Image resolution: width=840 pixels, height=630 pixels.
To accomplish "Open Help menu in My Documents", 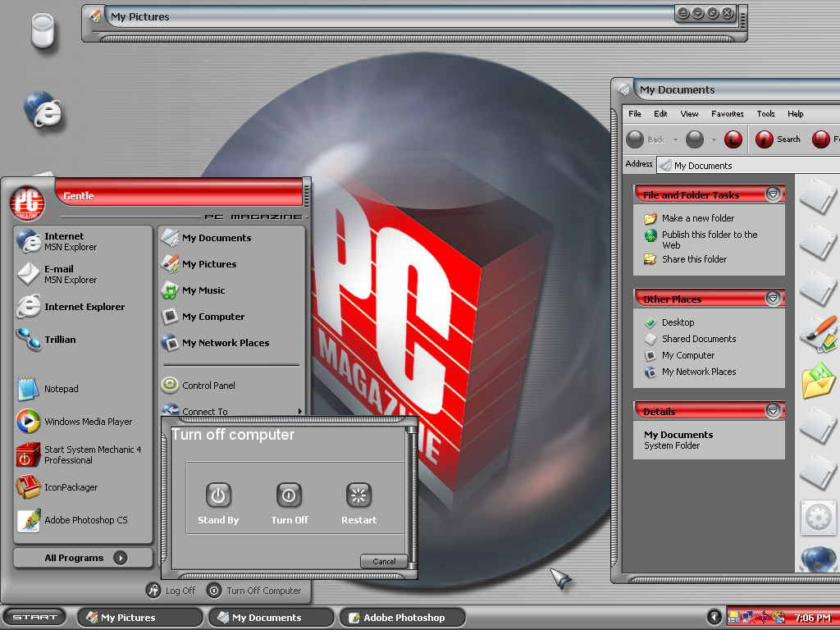I will tap(796, 113).
